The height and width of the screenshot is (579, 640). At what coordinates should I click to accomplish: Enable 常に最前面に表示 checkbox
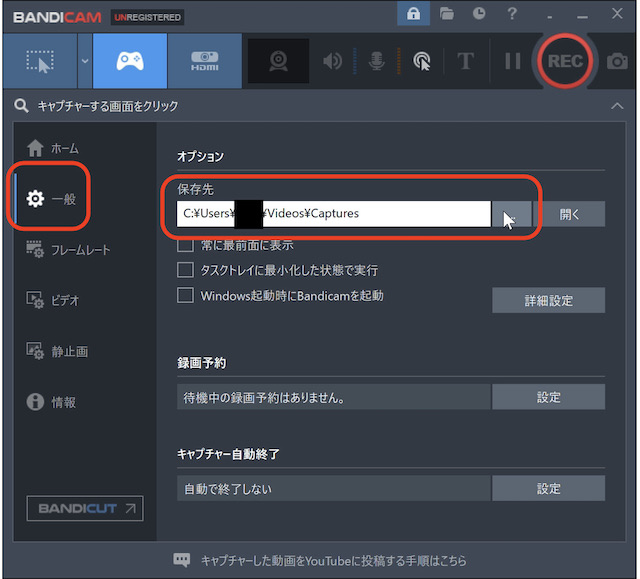(x=185, y=245)
